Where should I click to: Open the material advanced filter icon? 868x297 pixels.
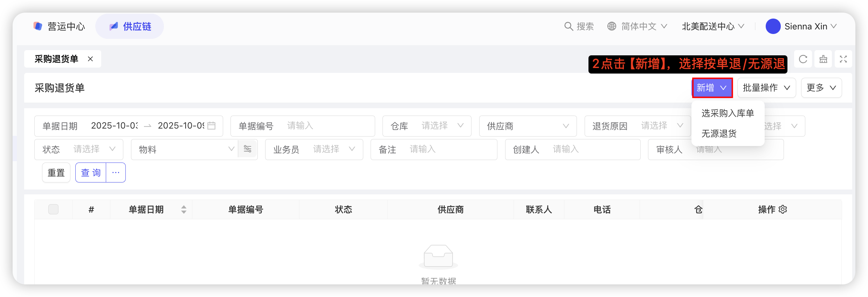tap(248, 149)
